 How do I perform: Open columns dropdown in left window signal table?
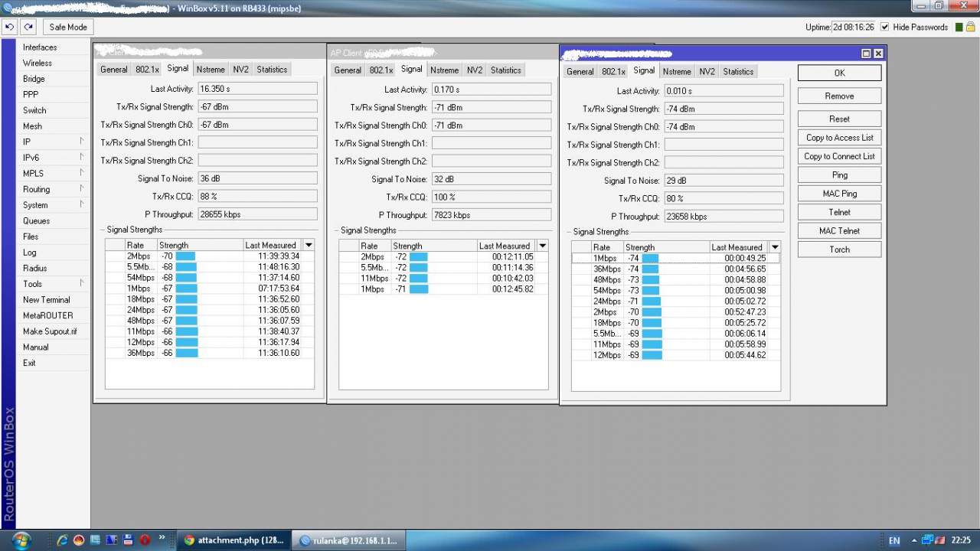309,245
